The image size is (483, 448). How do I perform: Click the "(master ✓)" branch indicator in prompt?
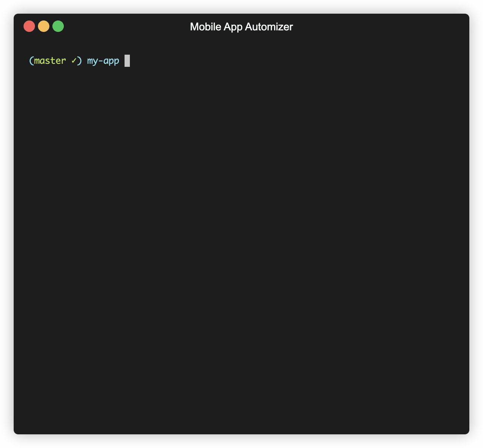point(55,61)
